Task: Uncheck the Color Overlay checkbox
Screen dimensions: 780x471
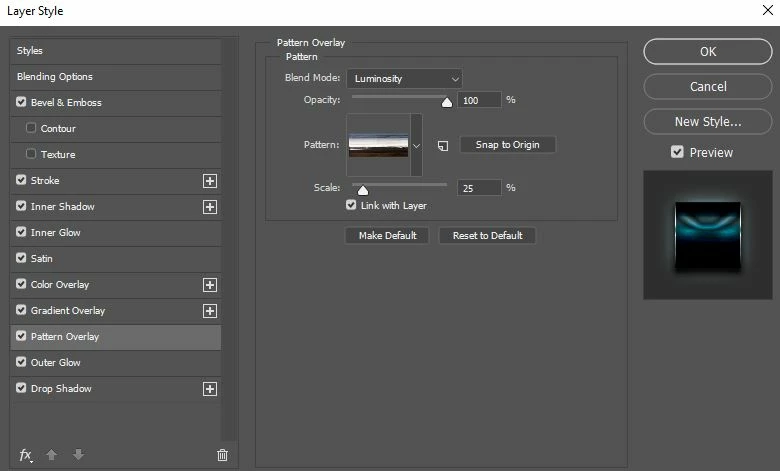Action: 21,283
